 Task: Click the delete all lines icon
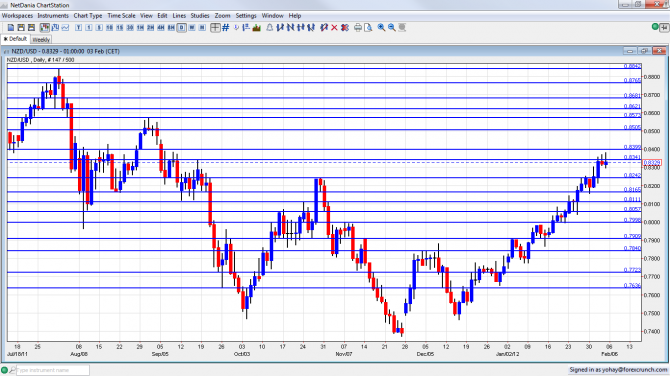point(345,27)
